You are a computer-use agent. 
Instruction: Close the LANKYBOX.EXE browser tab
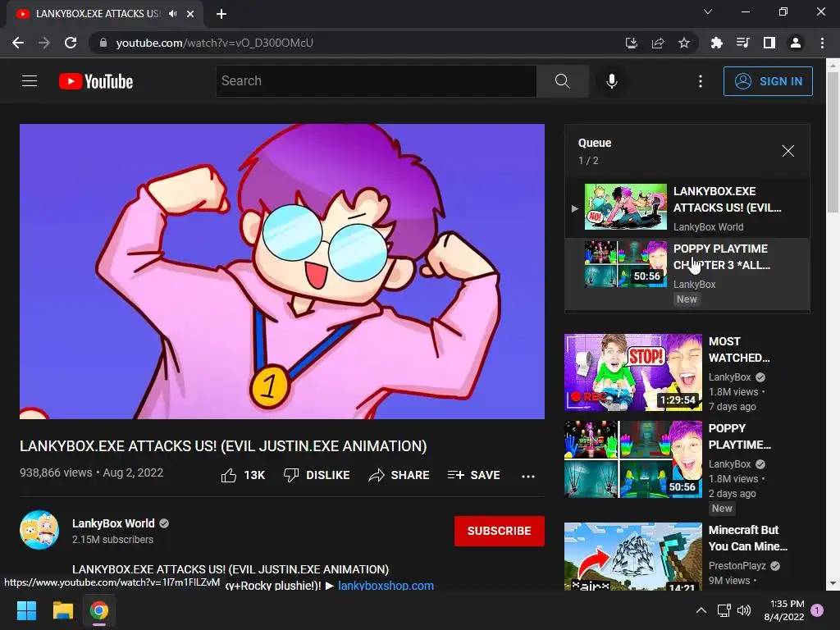pos(190,14)
